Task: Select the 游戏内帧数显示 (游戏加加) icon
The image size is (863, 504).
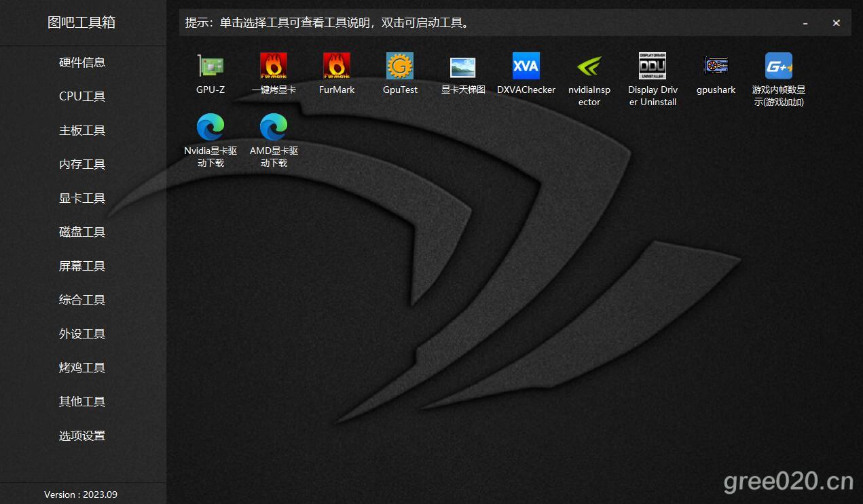Action: (778, 66)
